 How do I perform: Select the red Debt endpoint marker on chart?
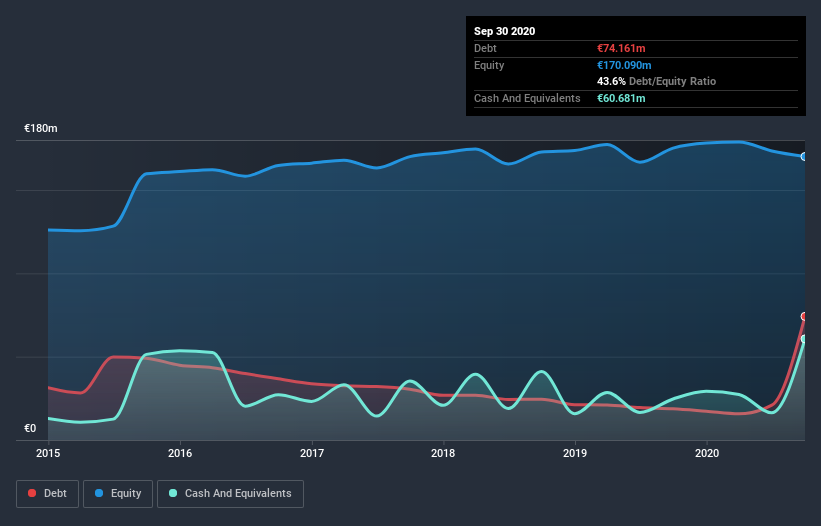[803, 316]
